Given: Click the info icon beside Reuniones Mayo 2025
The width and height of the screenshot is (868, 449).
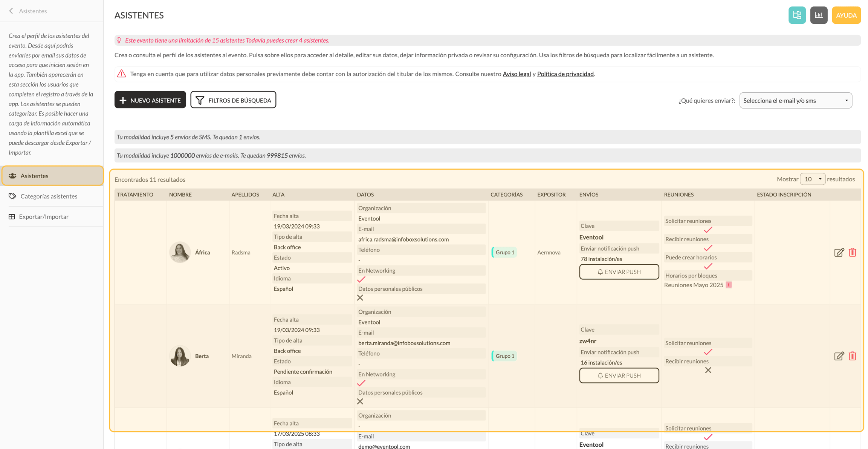Looking at the screenshot, I should [x=729, y=285].
